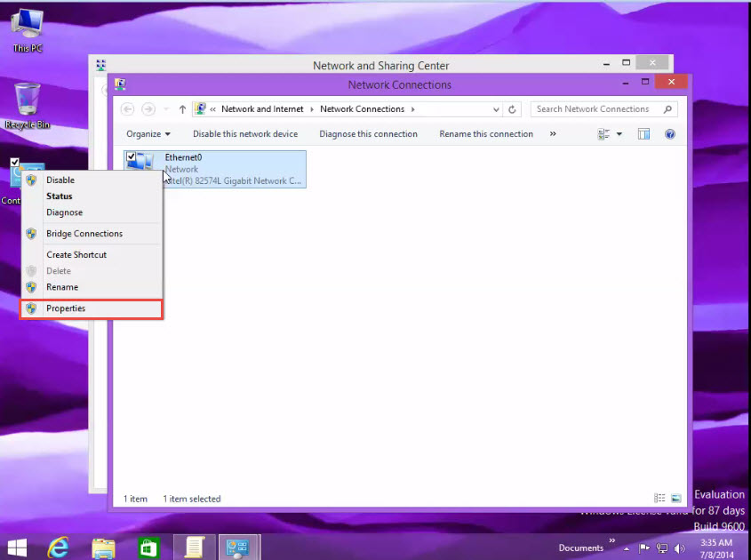Open the Organize dropdown menu
Viewport: 751px width, 560px height.
pyautogui.click(x=148, y=133)
